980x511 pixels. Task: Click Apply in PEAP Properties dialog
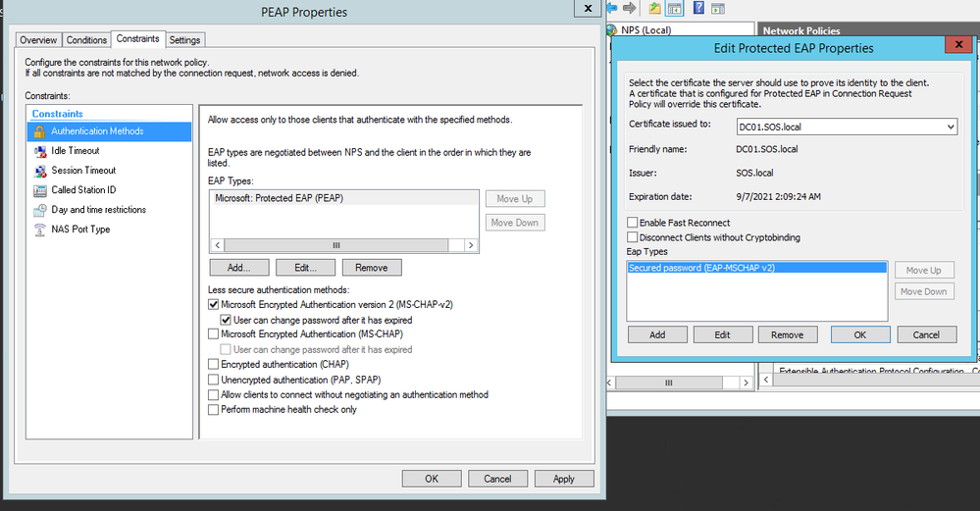point(564,479)
